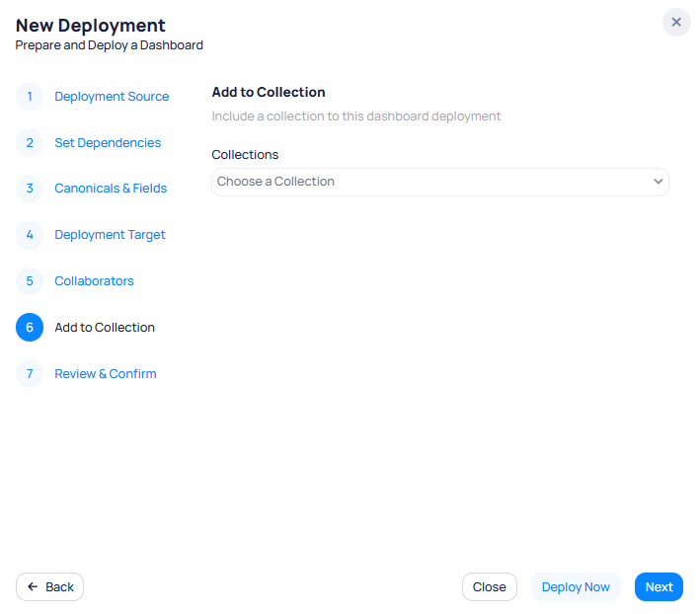Click the step 5 number circle

[x=30, y=281]
